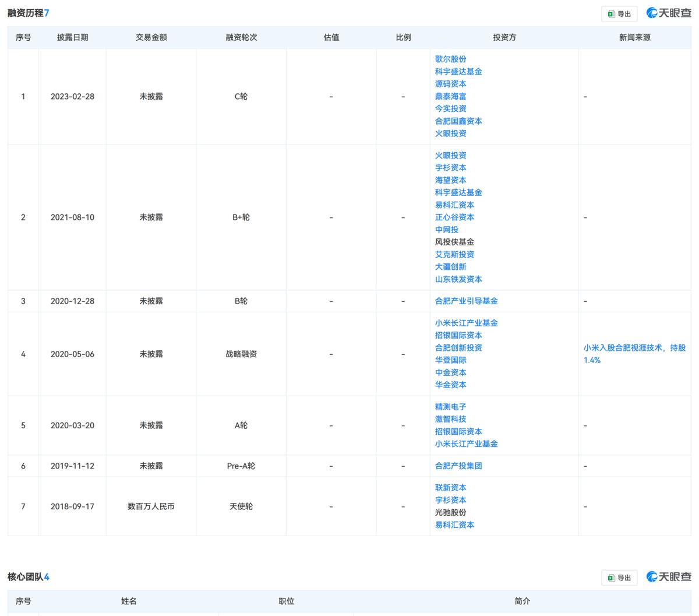The width and height of the screenshot is (699, 616).
Task: Open 宇杉资本 in the 天使轮 row
Action: 450,500
